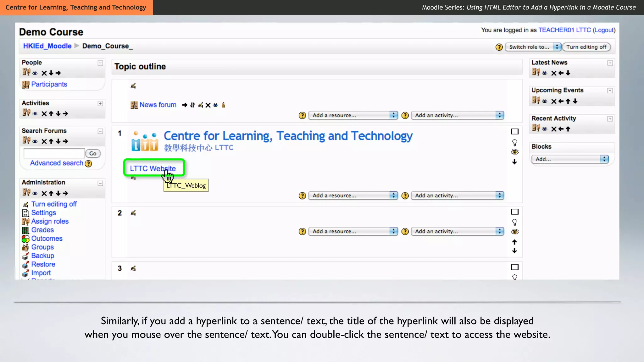Hide topic 1 with the eye icon
Image resolution: width=644 pixels, height=362 pixels.
tap(514, 152)
